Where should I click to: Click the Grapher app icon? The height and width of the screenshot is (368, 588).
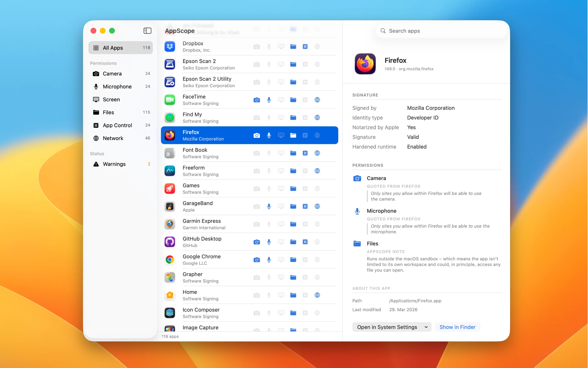pyautogui.click(x=170, y=277)
